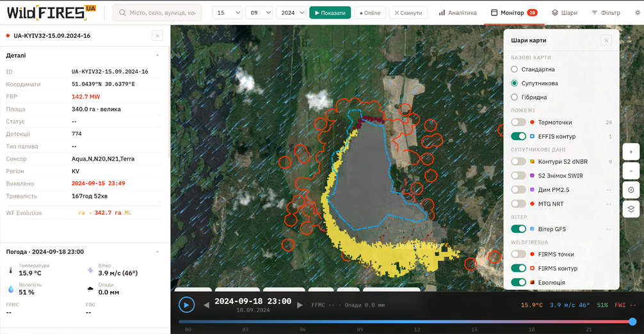Open the Шари menu
Image resolution: width=644 pixels, height=334 pixels.
pyautogui.click(x=565, y=13)
